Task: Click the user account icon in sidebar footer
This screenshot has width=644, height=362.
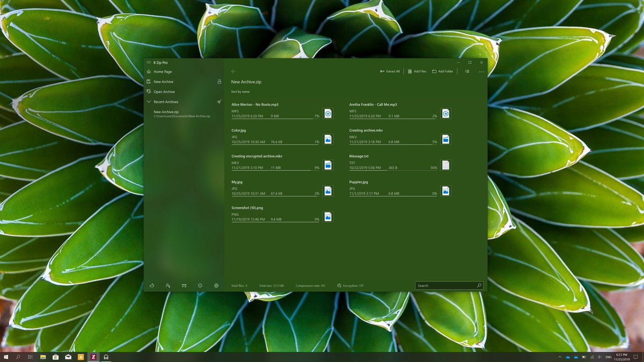Action: pyautogui.click(x=168, y=286)
